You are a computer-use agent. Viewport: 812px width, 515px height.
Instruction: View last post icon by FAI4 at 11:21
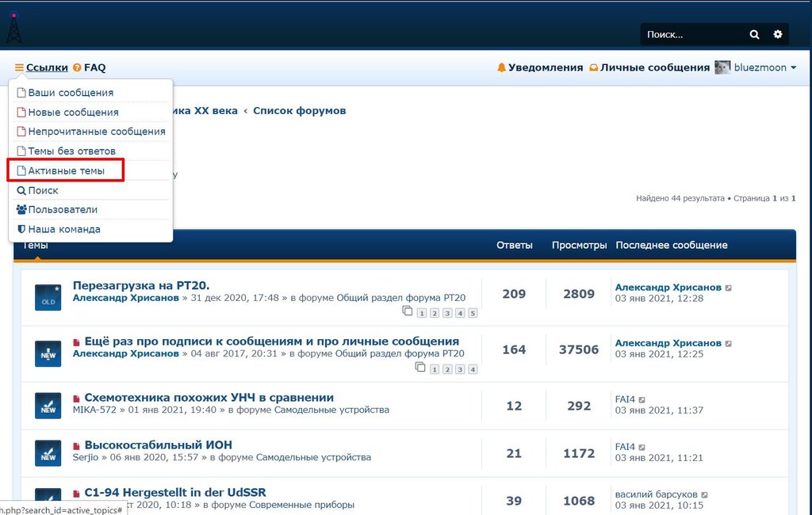tap(642, 447)
